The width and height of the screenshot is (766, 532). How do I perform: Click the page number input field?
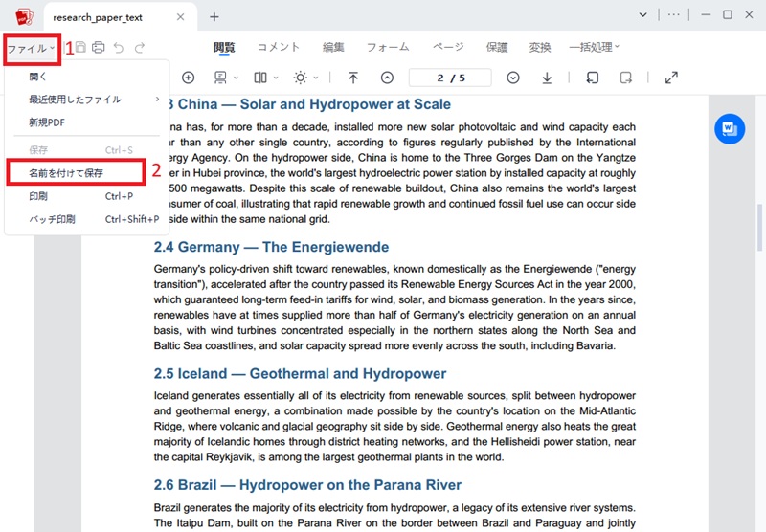(x=450, y=78)
